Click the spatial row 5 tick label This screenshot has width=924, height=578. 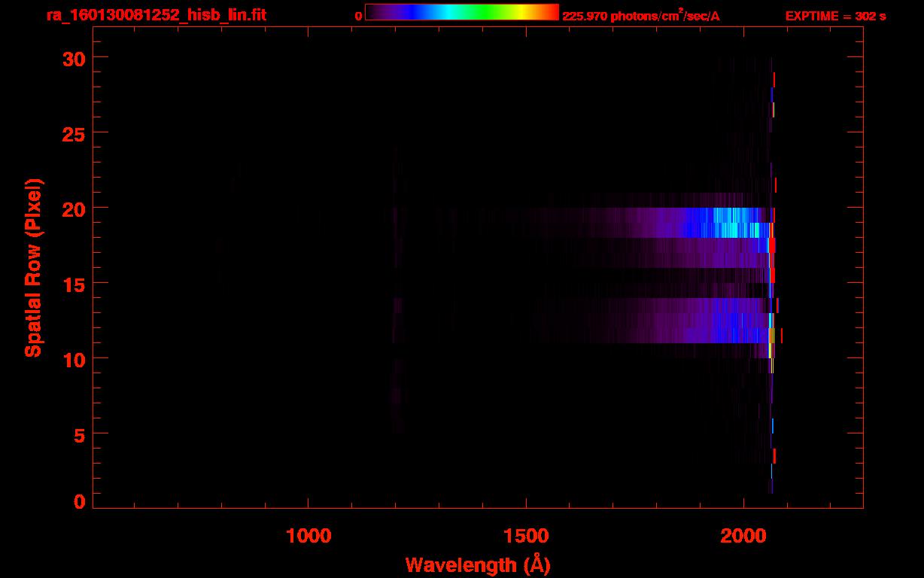click(79, 434)
